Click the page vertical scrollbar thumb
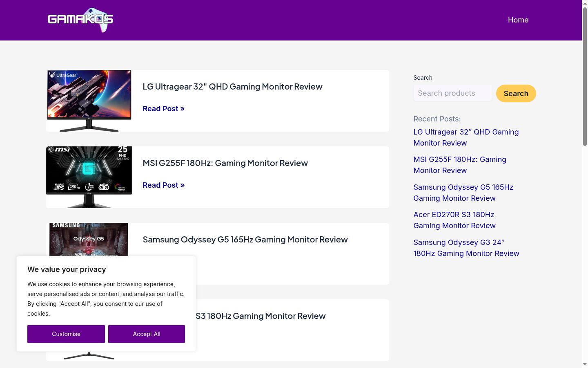Screen dimensions: 588x368 pyautogui.click(x=585, y=76)
